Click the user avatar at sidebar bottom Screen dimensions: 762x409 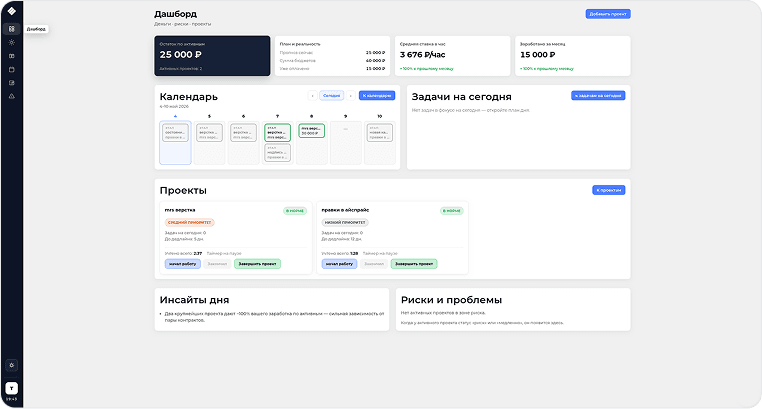(12, 388)
